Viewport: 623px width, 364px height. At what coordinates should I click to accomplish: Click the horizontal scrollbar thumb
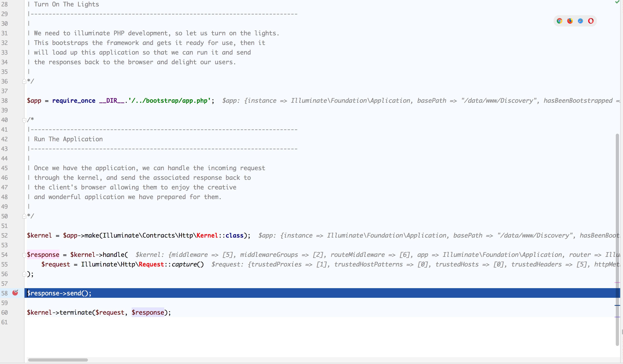pyautogui.click(x=58, y=360)
